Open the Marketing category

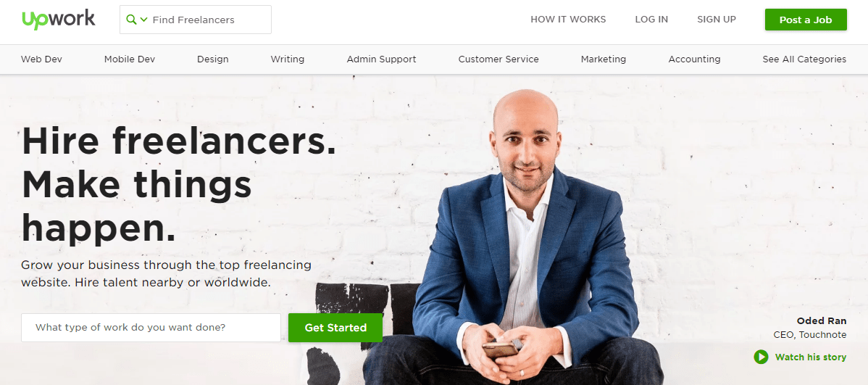pyautogui.click(x=604, y=59)
